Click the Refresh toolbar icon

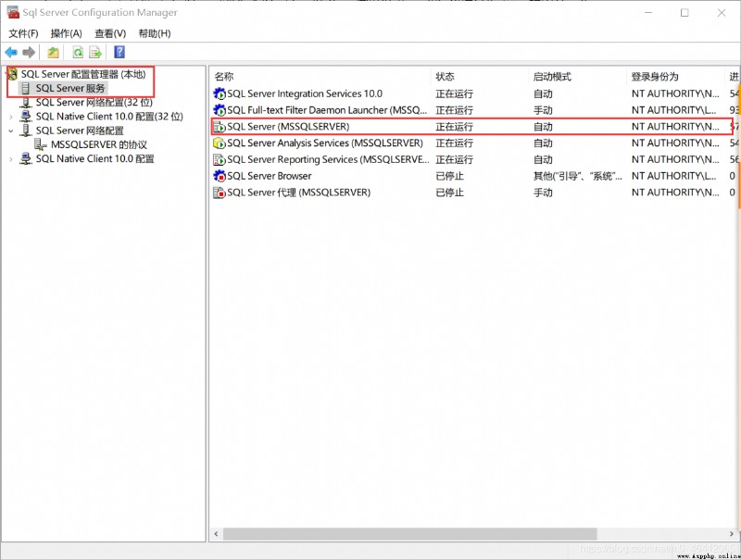78,52
